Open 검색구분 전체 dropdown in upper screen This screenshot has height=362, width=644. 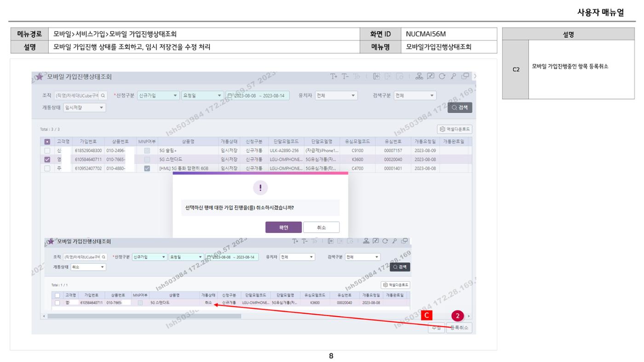415,96
